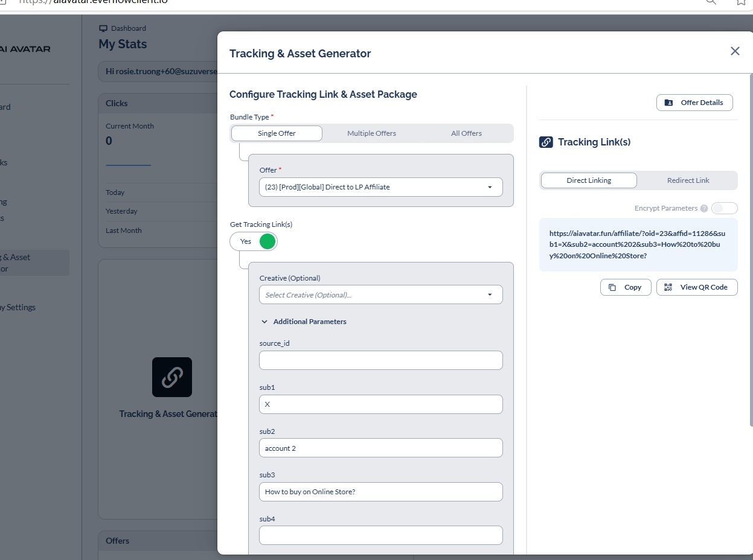The height and width of the screenshot is (560, 753).
Task: Toggle Get Tracking Link(s) Yes switch
Action: (x=254, y=241)
